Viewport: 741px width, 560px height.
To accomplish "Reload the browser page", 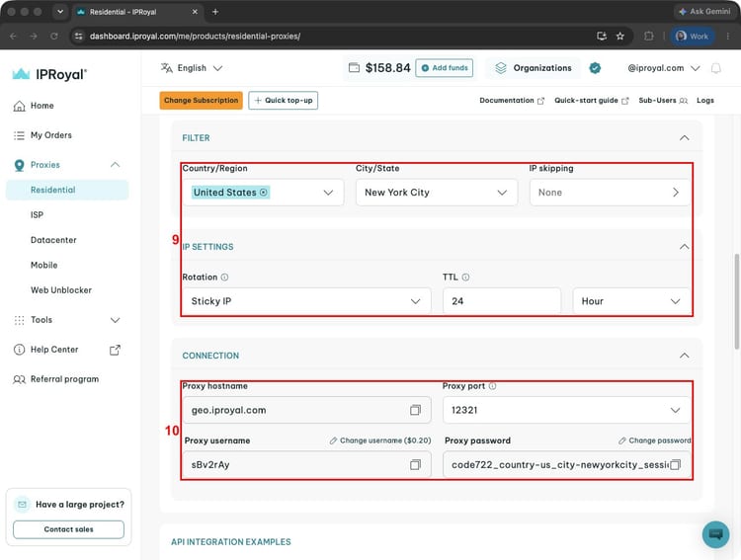I will click(x=54, y=36).
